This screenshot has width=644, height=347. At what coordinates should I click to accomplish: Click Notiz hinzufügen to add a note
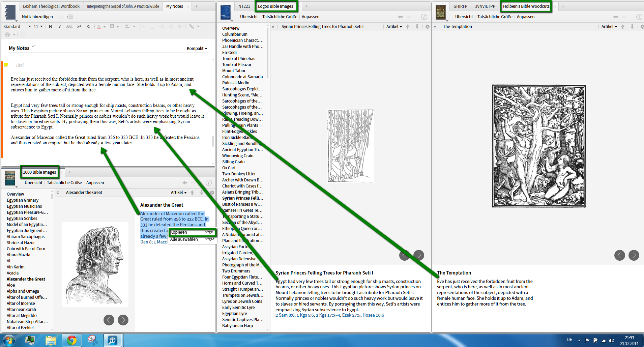click(x=37, y=17)
